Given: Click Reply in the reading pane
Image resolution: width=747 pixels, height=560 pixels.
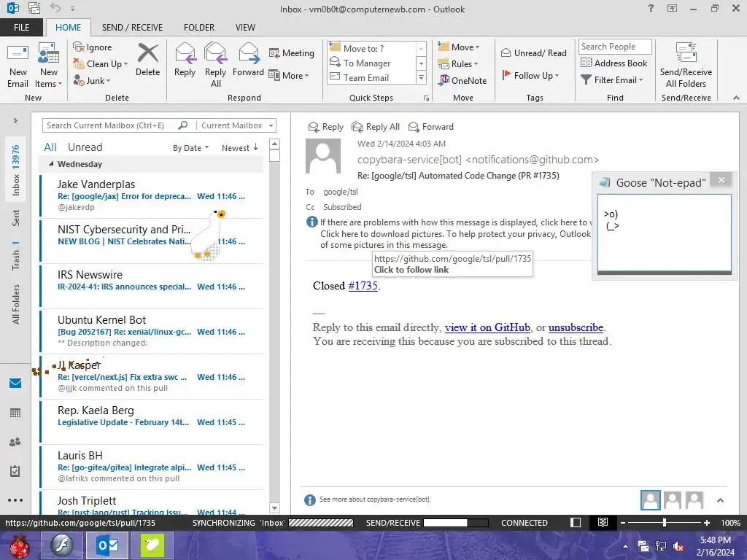Looking at the screenshot, I should (x=326, y=127).
